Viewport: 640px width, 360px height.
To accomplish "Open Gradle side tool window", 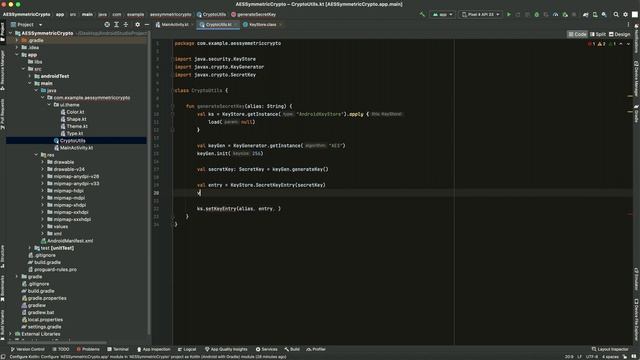I will click(636, 113).
